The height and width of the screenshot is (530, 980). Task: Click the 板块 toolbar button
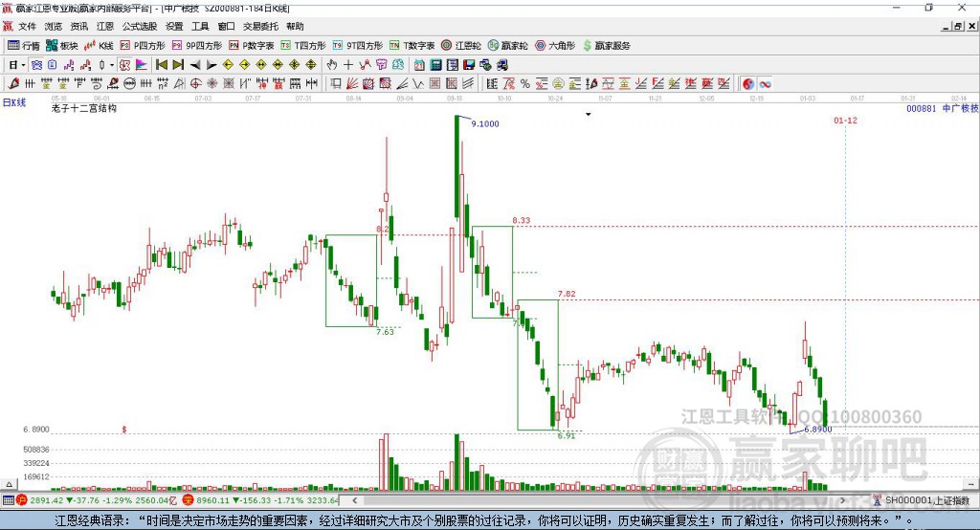tap(62, 46)
